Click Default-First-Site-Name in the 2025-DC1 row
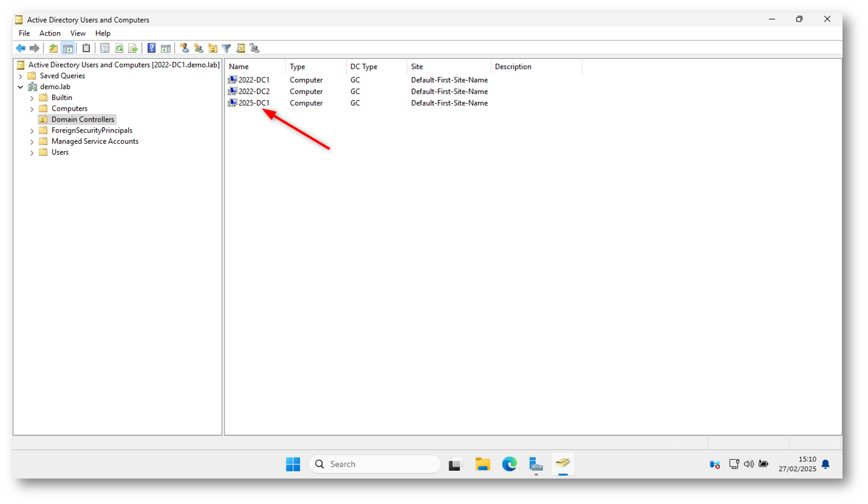 449,103
